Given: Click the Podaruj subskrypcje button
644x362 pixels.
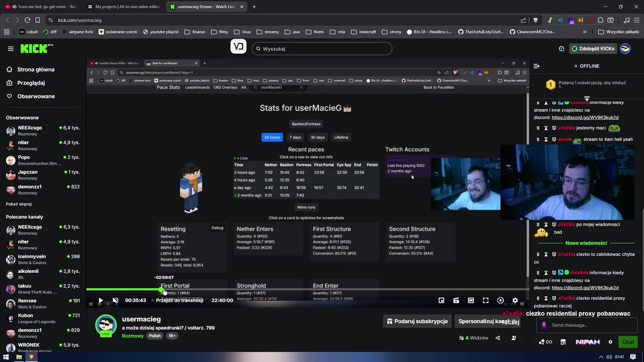Looking at the screenshot, I should [x=417, y=321].
